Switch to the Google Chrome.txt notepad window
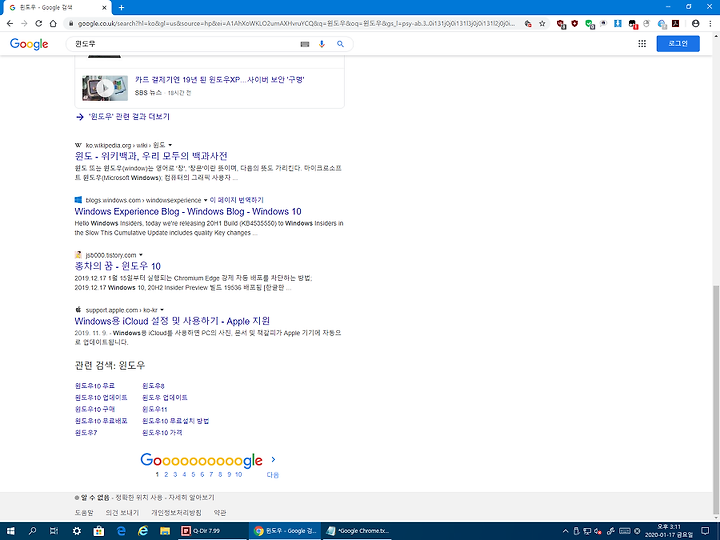 pos(357,531)
